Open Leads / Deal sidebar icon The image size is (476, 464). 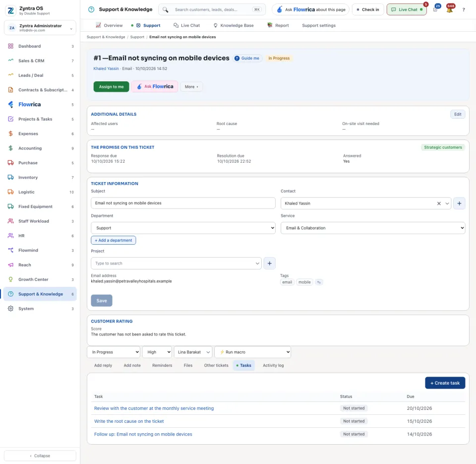(10, 75)
